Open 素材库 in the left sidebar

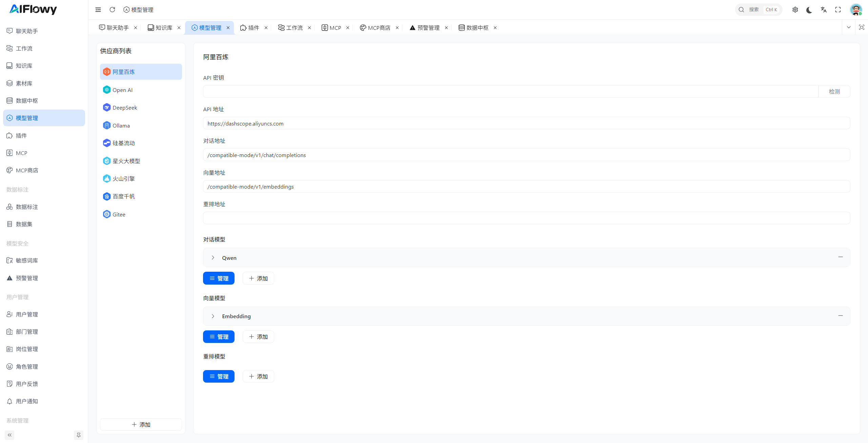pos(24,83)
